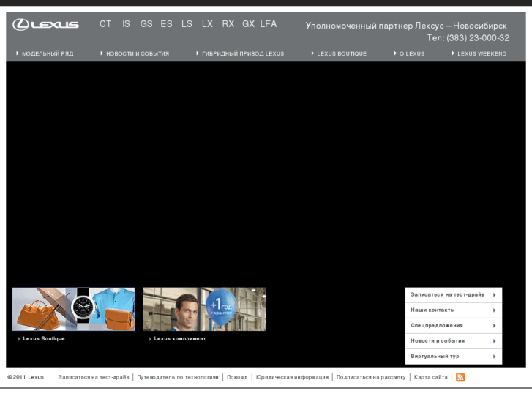The height and width of the screenshot is (399, 532).
Task: Click the phone number (383) 23-000-32
Action: [478, 38]
